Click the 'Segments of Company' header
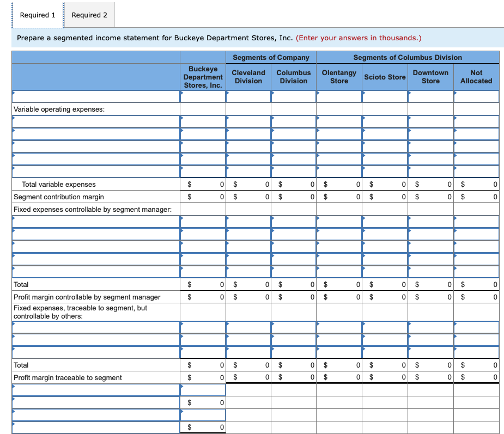This screenshot has width=504, height=434. click(271, 58)
